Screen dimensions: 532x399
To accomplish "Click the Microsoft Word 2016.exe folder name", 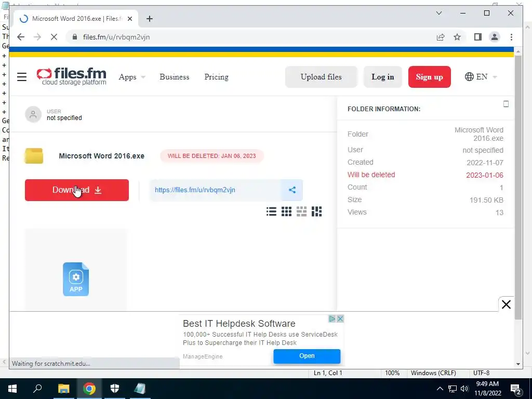I will point(101,156).
